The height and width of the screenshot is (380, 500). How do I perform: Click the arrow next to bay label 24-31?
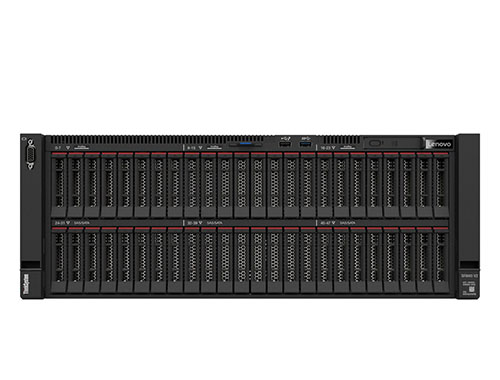(68, 223)
